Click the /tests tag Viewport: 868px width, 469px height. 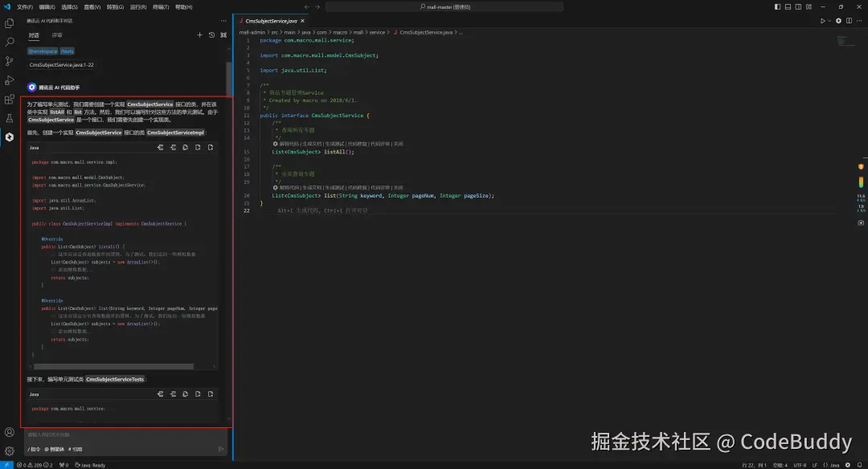click(67, 51)
